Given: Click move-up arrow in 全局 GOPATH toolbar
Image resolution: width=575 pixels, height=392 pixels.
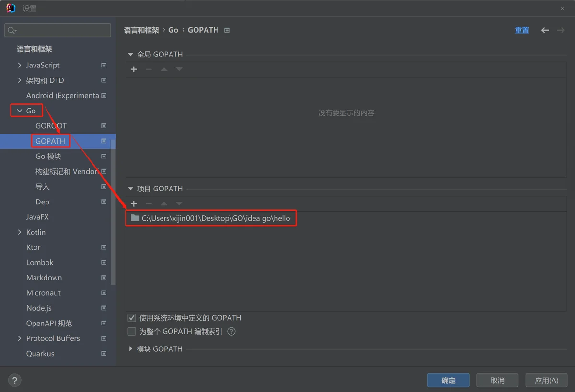Looking at the screenshot, I should point(164,69).
